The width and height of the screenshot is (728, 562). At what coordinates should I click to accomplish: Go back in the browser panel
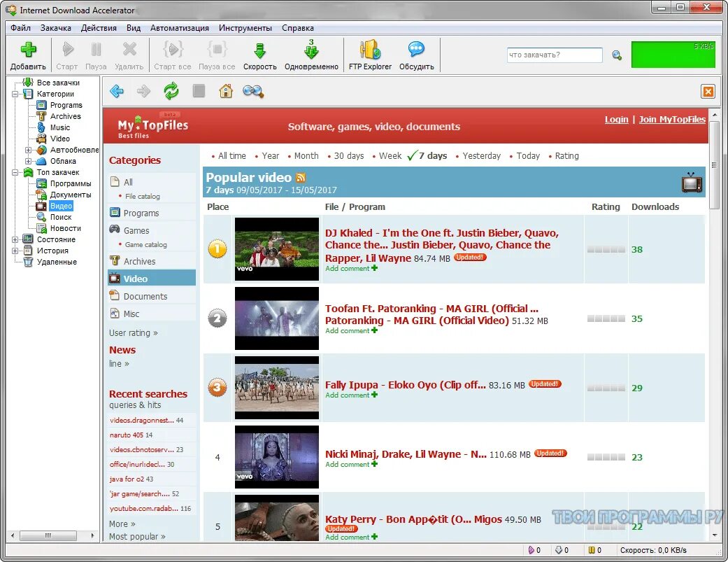click(117, 91)
